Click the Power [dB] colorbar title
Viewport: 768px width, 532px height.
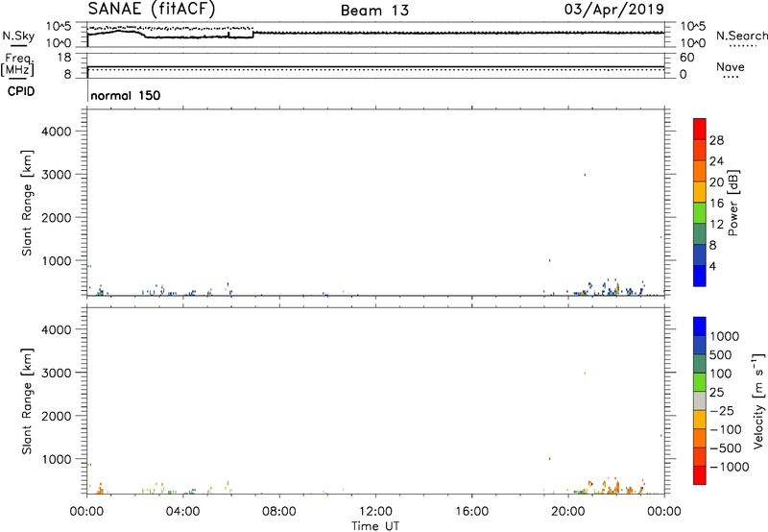tap(732, 203)
